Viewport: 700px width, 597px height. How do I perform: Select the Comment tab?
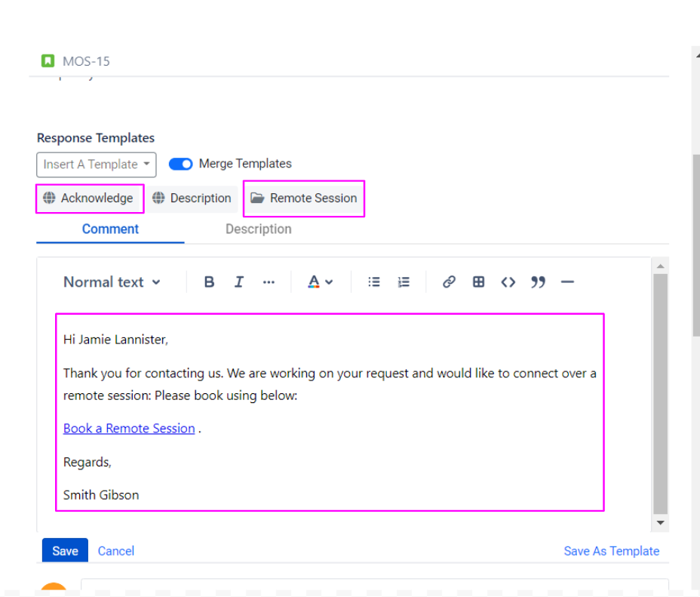110,229
